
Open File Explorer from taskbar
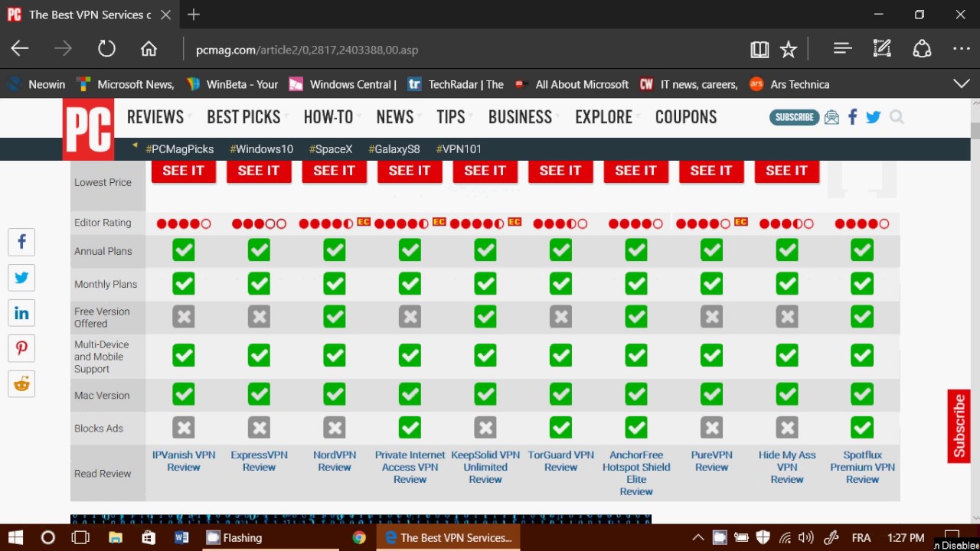click(115, 537)
